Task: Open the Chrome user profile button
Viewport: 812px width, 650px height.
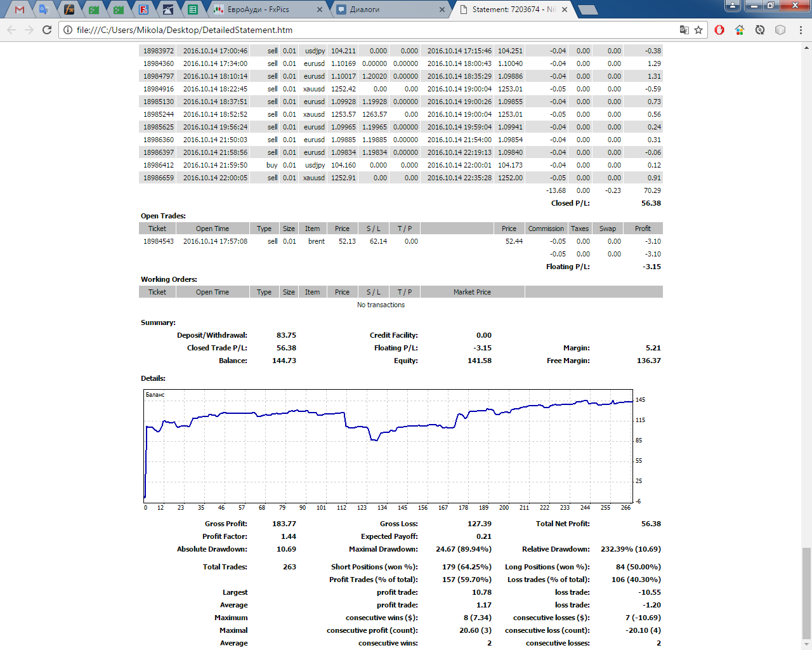Action: point(733,5)
